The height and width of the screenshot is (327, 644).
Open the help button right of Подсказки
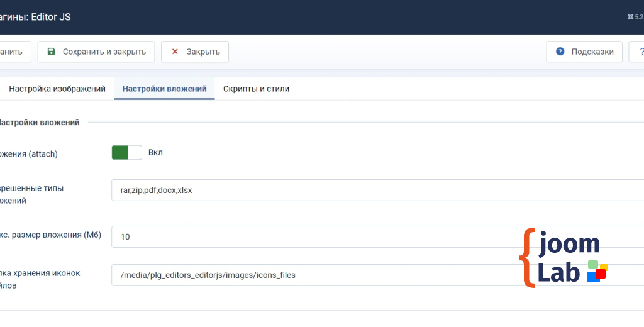pyautogui.click(x=638, y=52)
